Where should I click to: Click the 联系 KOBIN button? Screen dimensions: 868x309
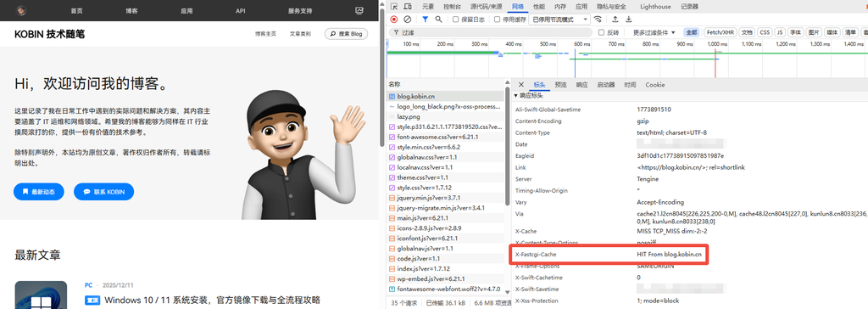pos(103,192)
